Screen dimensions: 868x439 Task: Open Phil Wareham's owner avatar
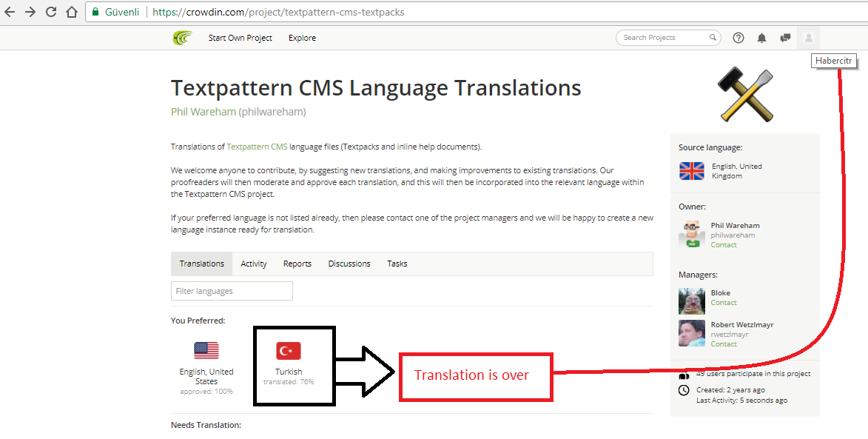point(691,234)
